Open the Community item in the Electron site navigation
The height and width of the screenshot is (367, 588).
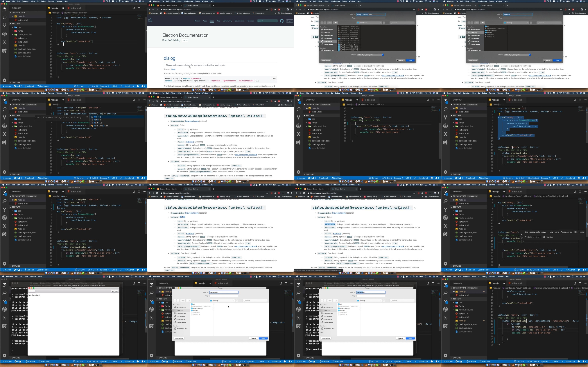(227, 21)
